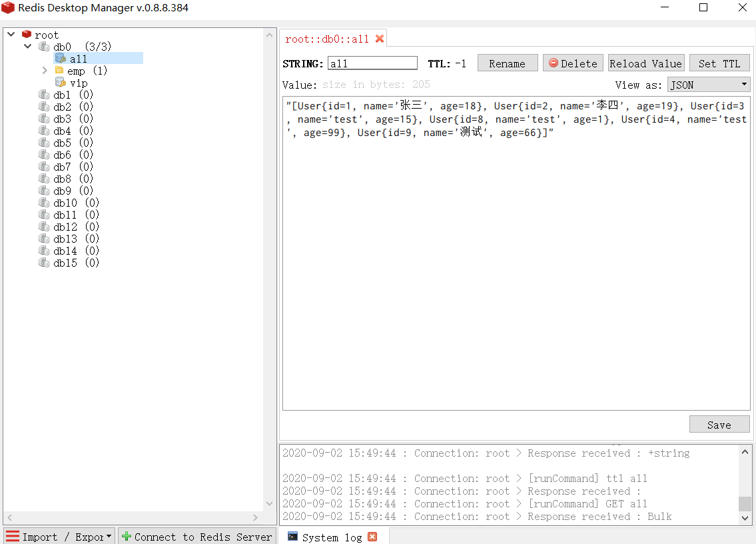
Task: Click the System log terminal icon
Action: (x=292, y=536)
